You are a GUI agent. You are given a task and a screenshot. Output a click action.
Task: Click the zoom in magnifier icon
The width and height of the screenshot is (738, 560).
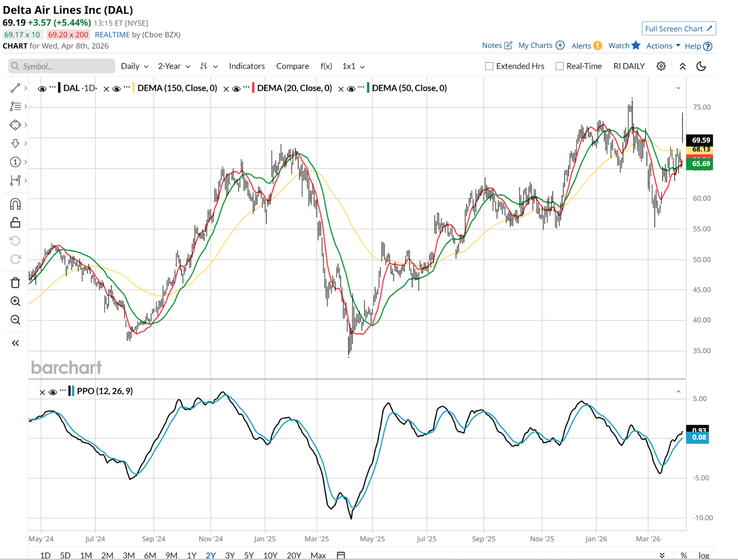pos(15,301)
